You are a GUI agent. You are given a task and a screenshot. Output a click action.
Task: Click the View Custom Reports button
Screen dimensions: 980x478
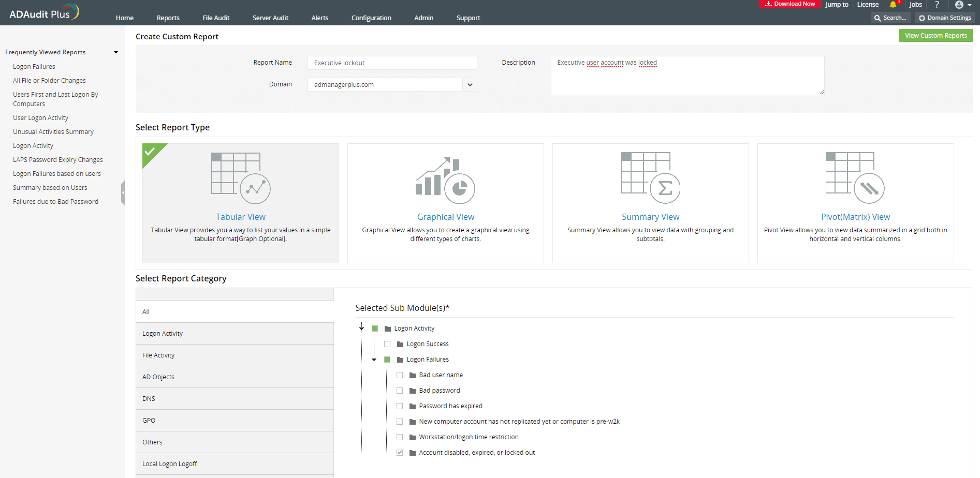pyautogui.click(x=936, y=36)
